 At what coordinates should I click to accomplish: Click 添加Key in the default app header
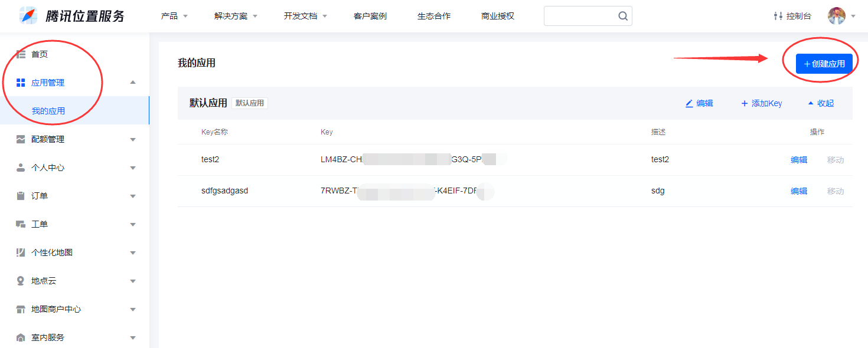click(x=762, y=103)
